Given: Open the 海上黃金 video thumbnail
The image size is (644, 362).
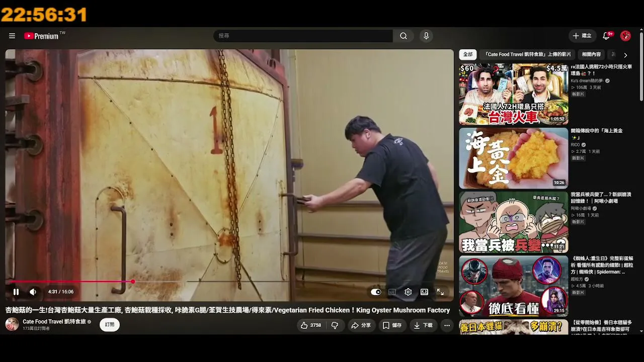Looking at the screenshot, I should 513,158.
